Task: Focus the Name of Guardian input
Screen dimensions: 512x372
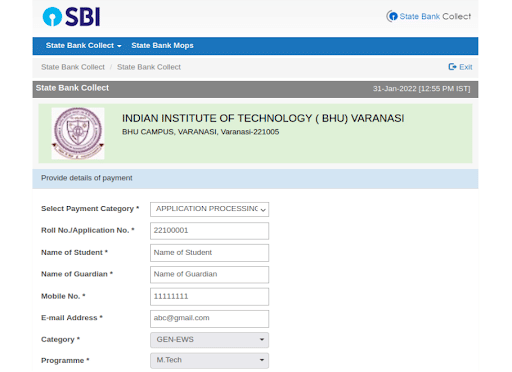Action: (x=209, y=275)
